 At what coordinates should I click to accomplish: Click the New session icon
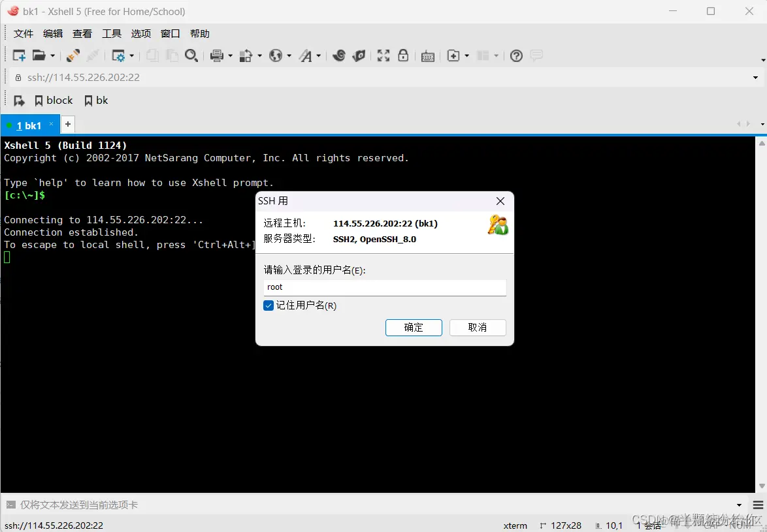point(19,55)
